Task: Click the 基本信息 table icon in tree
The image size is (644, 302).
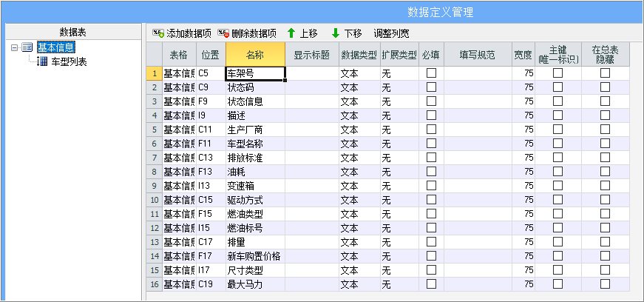Action: 27,47
